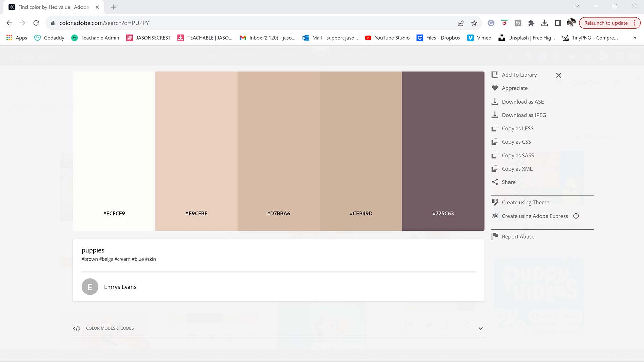Bookmark this page with star icon
Image resolution: width=644 pixels, height=362 pixels.
pos(474,23)
